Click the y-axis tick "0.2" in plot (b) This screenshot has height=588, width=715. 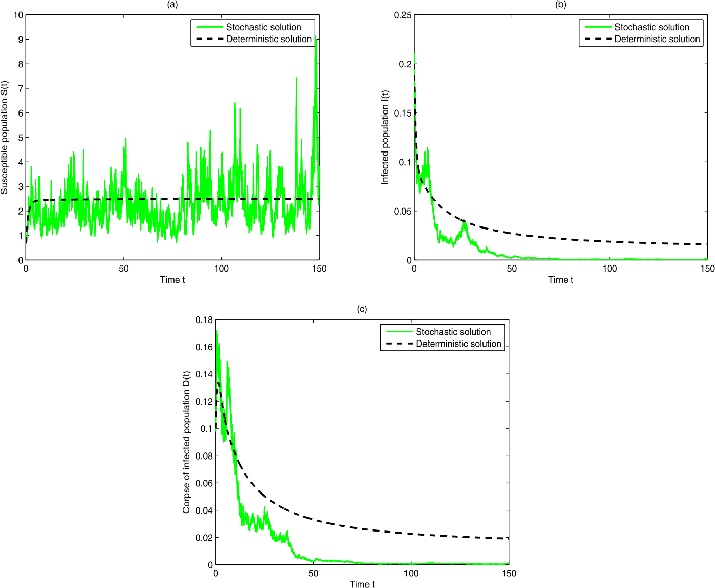[405, 64]
